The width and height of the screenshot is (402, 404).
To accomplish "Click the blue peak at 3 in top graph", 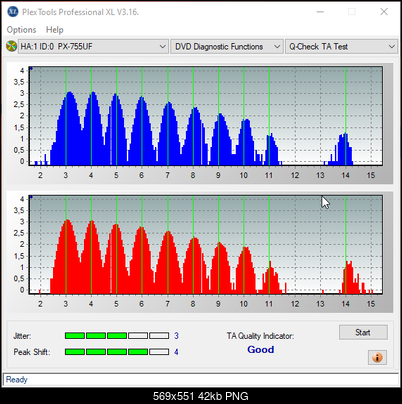I will (69, 128).
